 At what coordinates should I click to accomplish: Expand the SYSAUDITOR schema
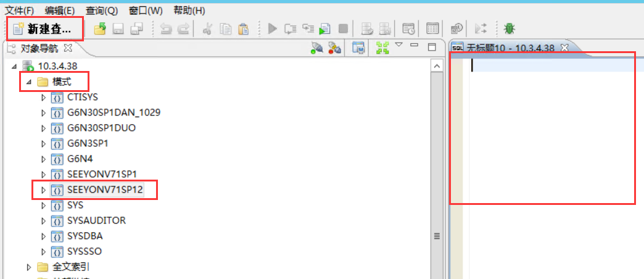tap(44, 220)
